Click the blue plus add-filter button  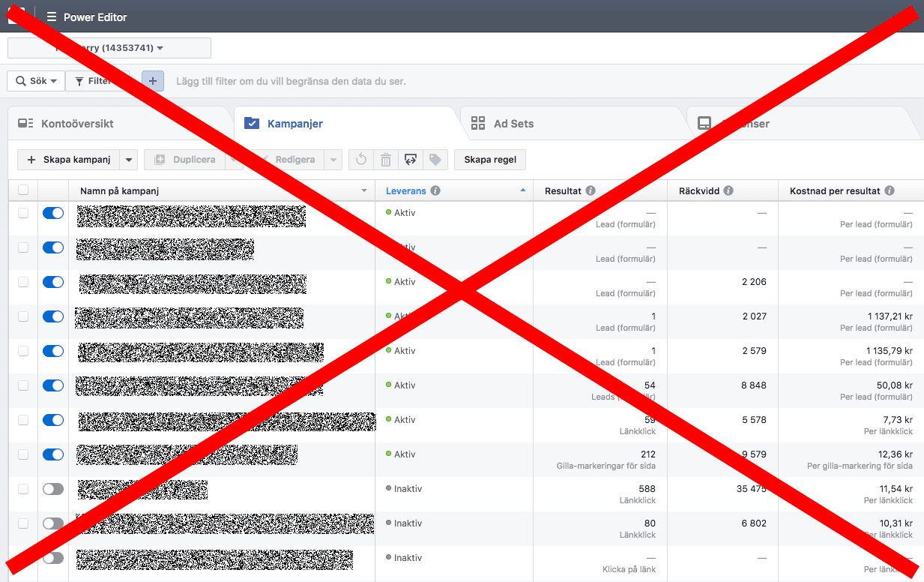152,81
